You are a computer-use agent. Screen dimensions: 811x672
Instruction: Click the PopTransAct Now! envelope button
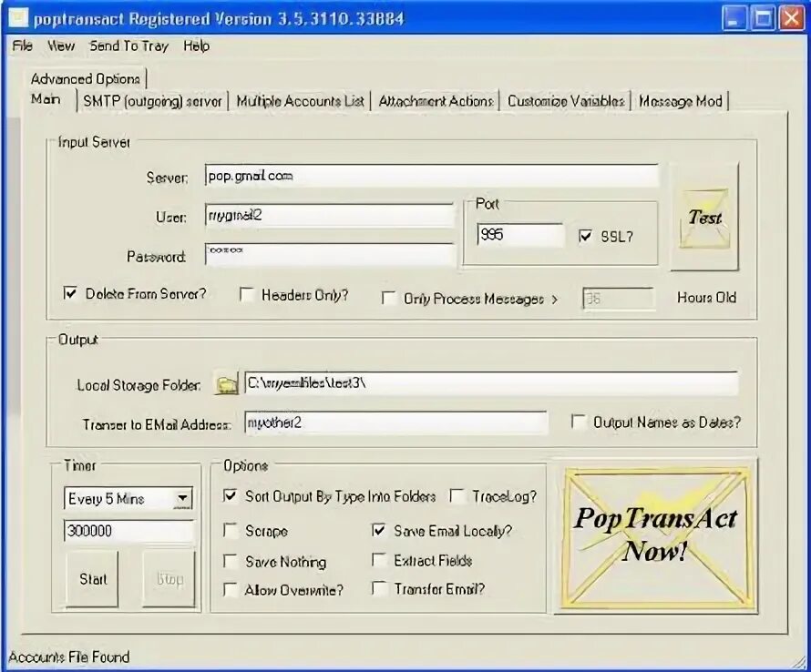tap(656, 535)
